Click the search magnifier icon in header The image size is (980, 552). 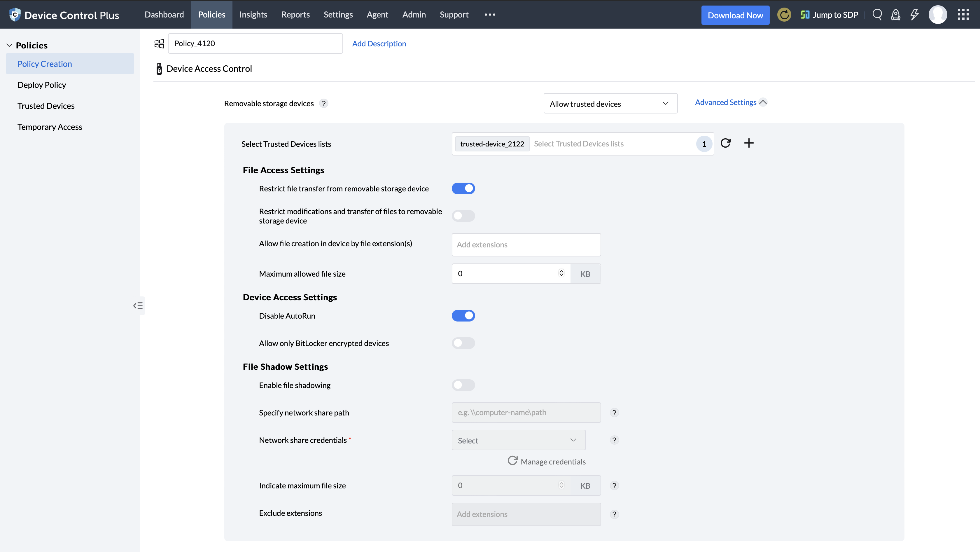[x=877, y=15]
